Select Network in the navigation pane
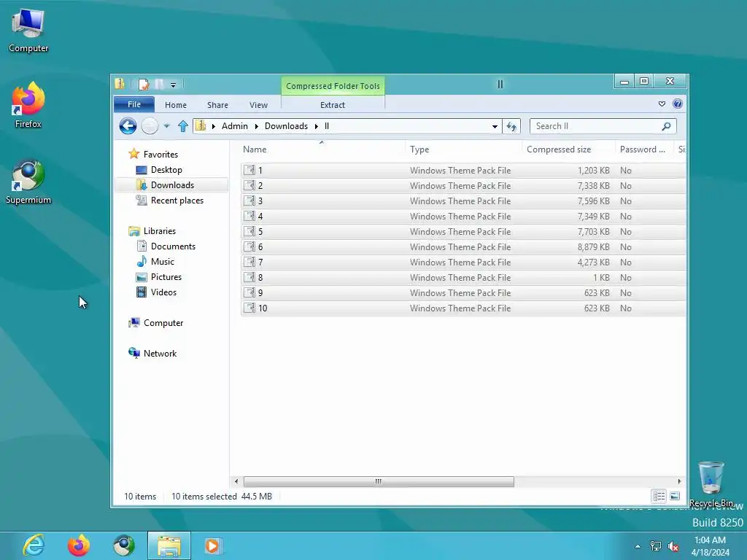This screenshot has height=560, width=747. [160, 354]
